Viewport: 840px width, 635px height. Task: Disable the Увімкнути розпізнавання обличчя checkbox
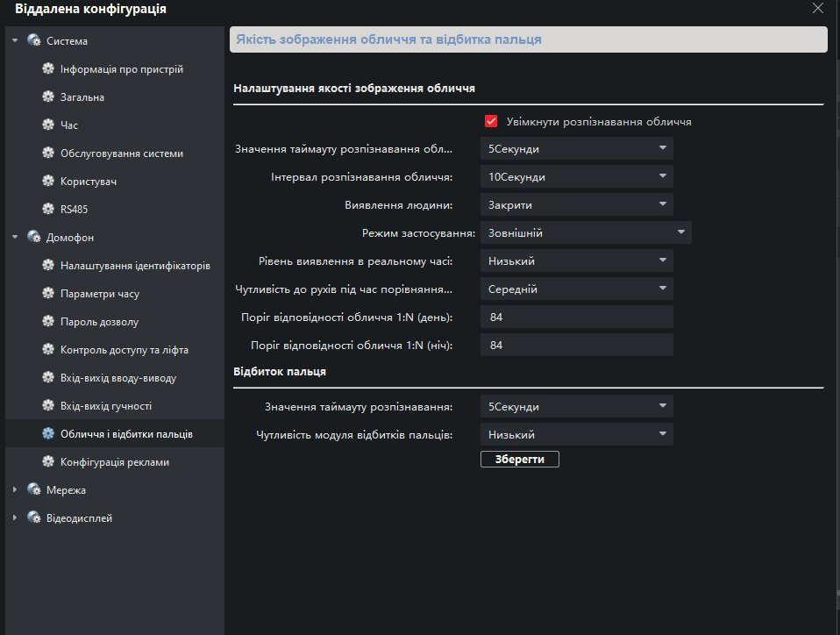491,121
